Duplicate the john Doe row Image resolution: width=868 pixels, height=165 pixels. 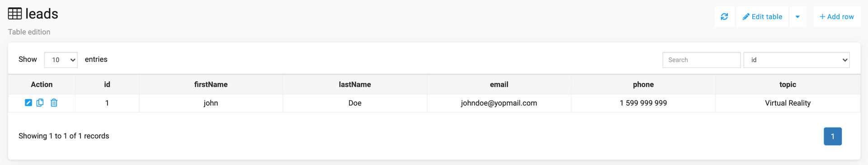click(x=40, y=103)
